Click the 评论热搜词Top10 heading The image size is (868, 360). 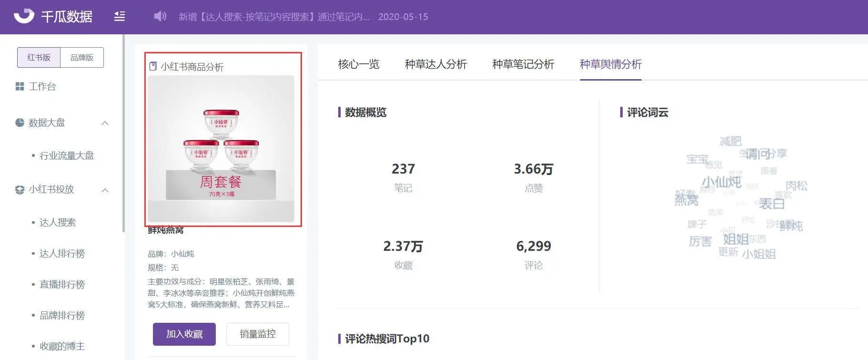tap(387, 339)
